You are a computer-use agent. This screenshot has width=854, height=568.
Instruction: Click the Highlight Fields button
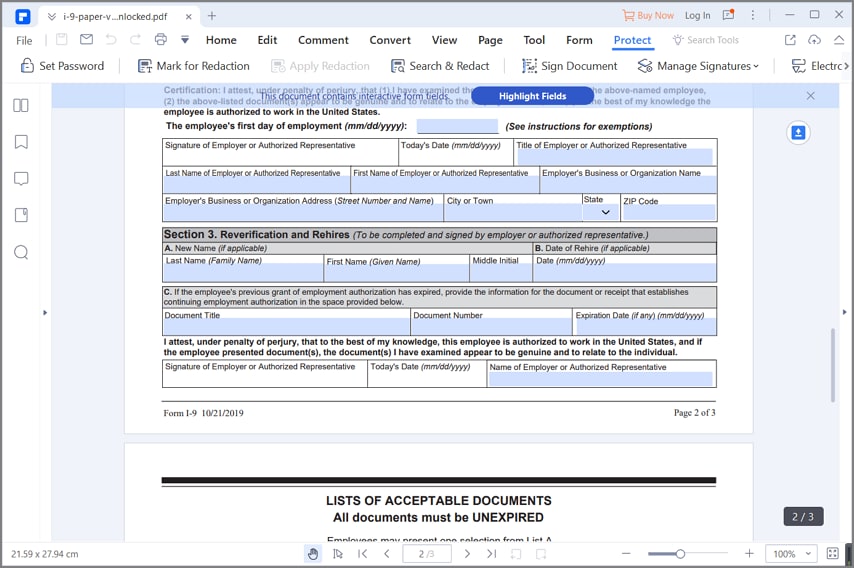point(532,96)
